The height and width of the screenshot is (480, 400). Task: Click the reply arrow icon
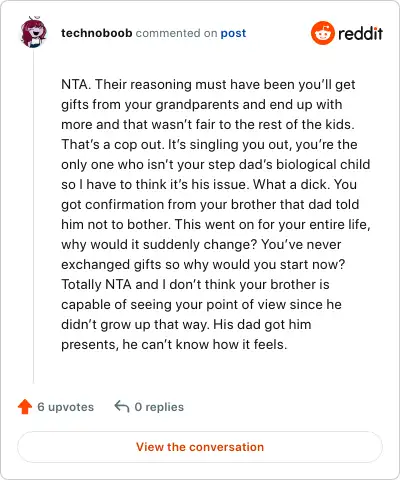[122, 407]
